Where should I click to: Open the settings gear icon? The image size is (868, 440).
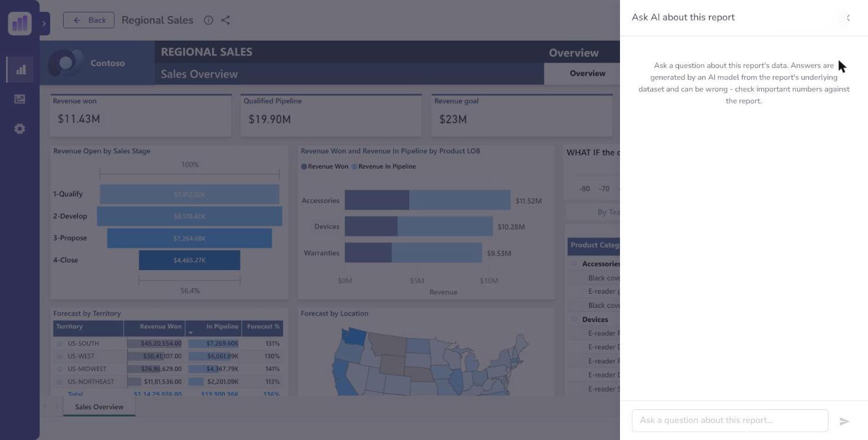click(19, 129)
